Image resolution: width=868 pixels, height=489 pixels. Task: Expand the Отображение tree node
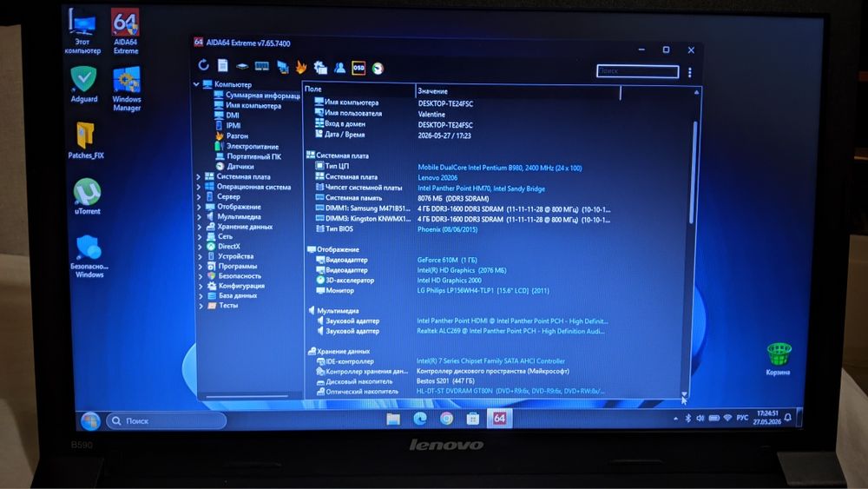tap(200, 207)
